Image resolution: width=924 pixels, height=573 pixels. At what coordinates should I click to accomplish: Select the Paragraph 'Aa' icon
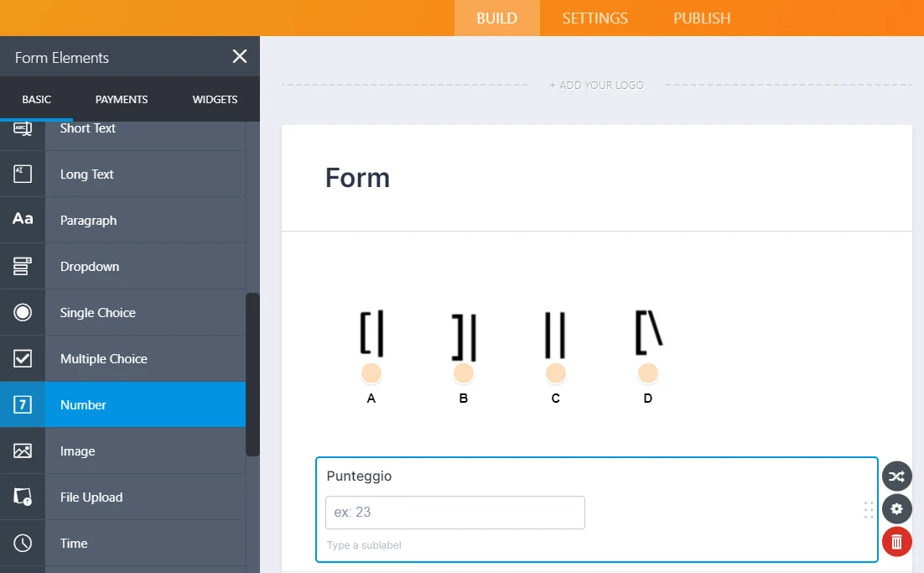(23, 220)
